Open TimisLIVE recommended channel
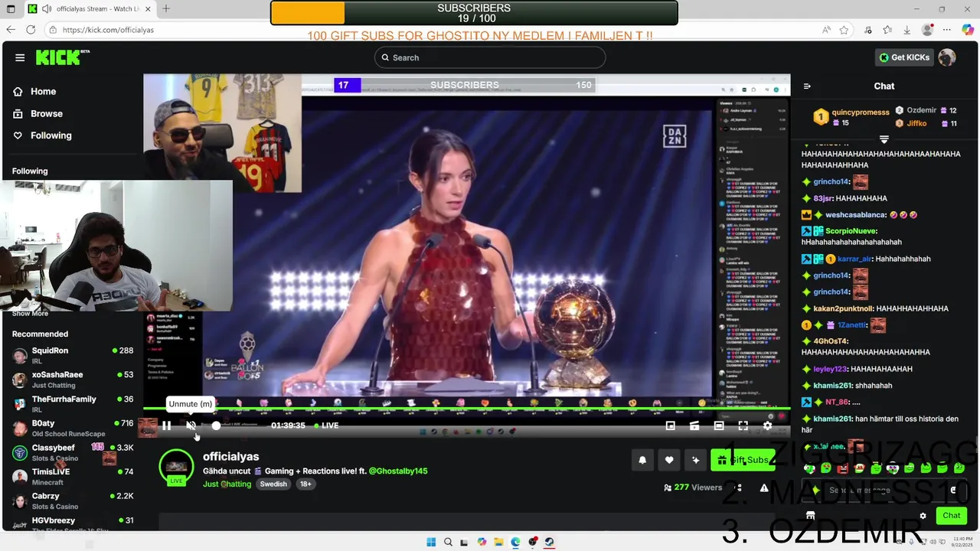Image resolution: width=980 pixels, height=551 pixels. point(73,477)
